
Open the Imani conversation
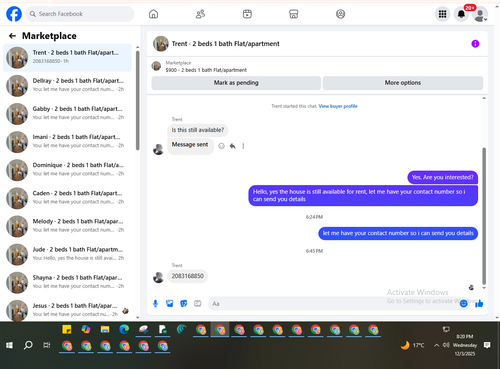[x=67, y=142]
